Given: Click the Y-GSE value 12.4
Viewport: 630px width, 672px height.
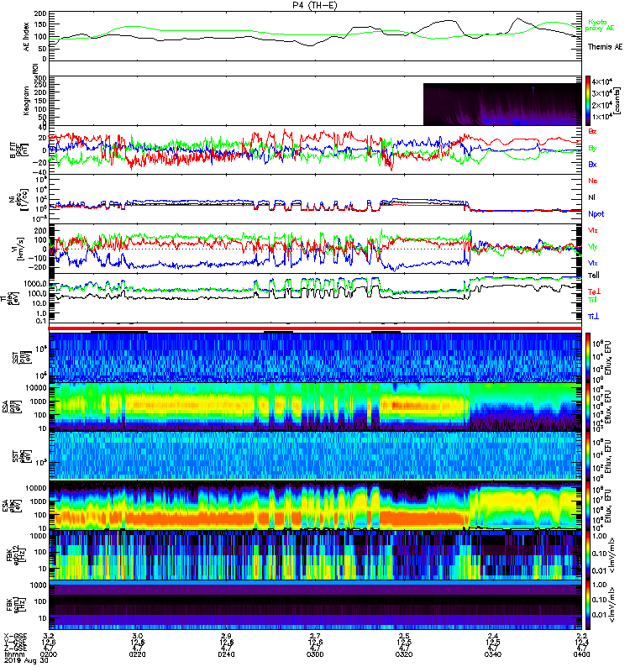Looking at the screenshot, I should tap(581, 642).
